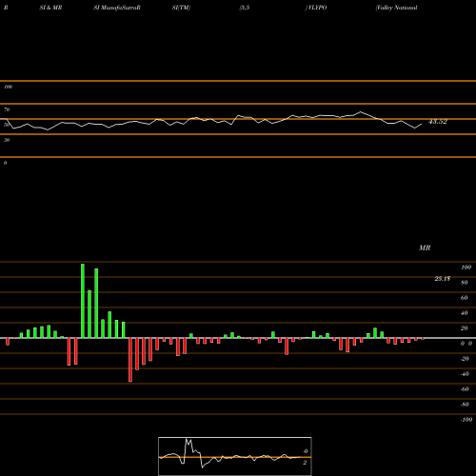Viewport: 476px width, 476px height.
Task: Click the MR axis label -100
Action: [x=466, y=420]
